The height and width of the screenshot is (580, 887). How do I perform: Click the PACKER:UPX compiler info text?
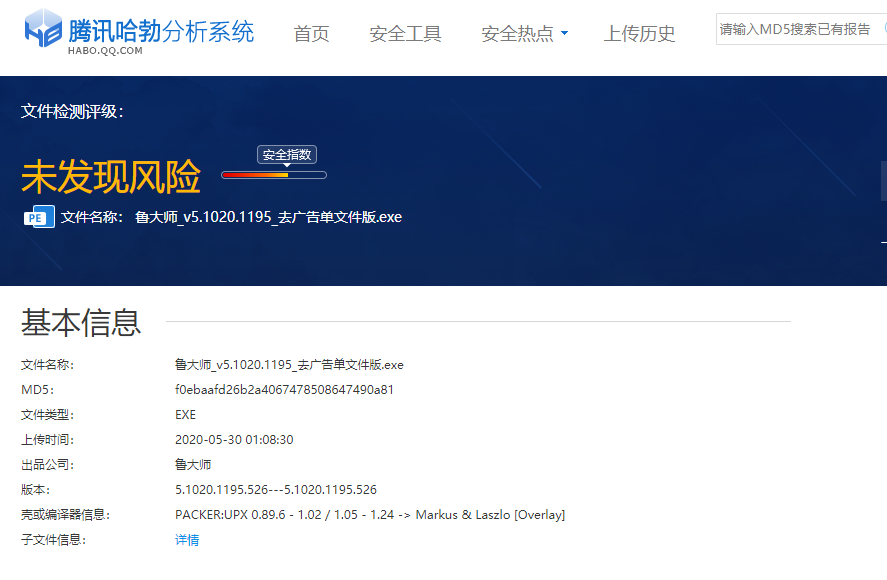pos(370,515)
